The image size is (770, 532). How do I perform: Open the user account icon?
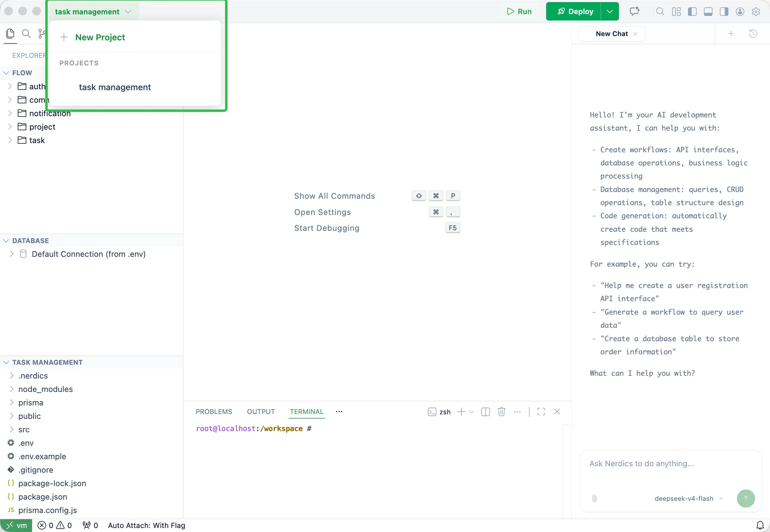(740, 12)
